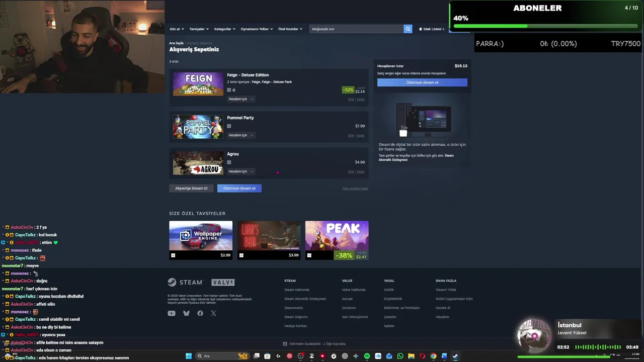Click 'Ödemeye devam et' in summary panel
Screen dimensions: 644x362
click(x=422, y=82)
